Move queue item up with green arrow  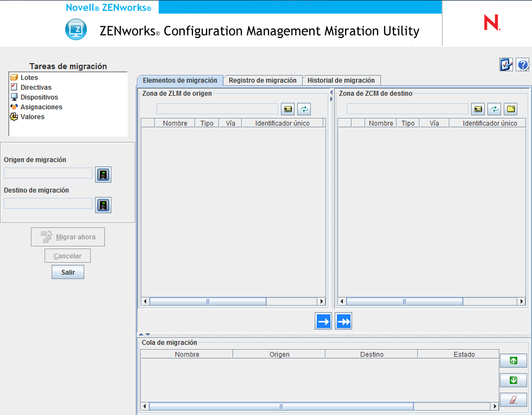(x=513, y=360)
